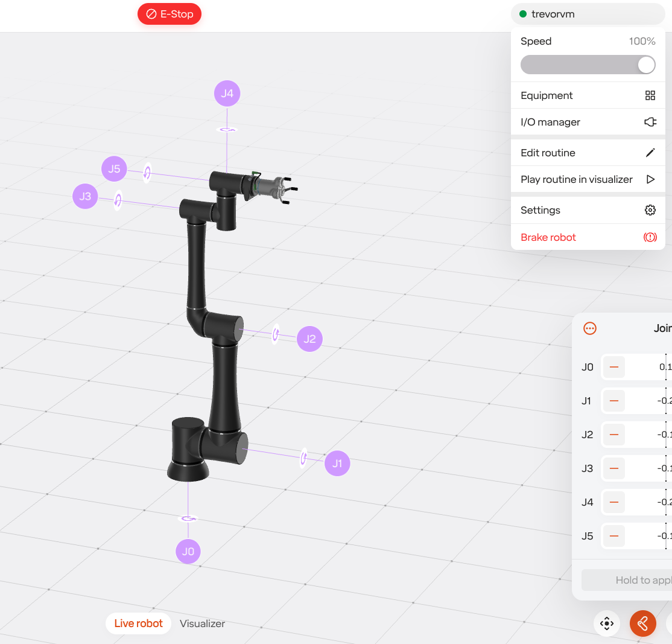Click the J3 rotation handle ring
This screenshot has height=644, width=672.
click(118, 200)
